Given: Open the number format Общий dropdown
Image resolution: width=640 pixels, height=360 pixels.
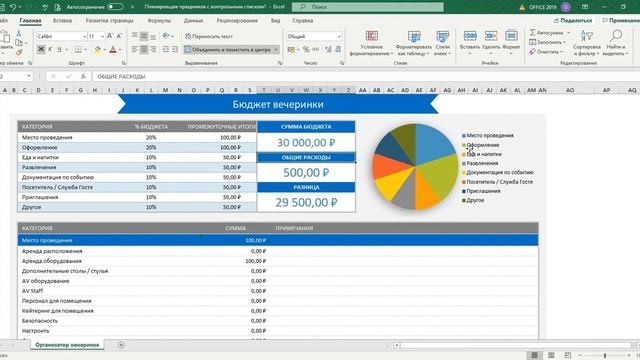Looking at the screenshot, I should coord(339,36).
